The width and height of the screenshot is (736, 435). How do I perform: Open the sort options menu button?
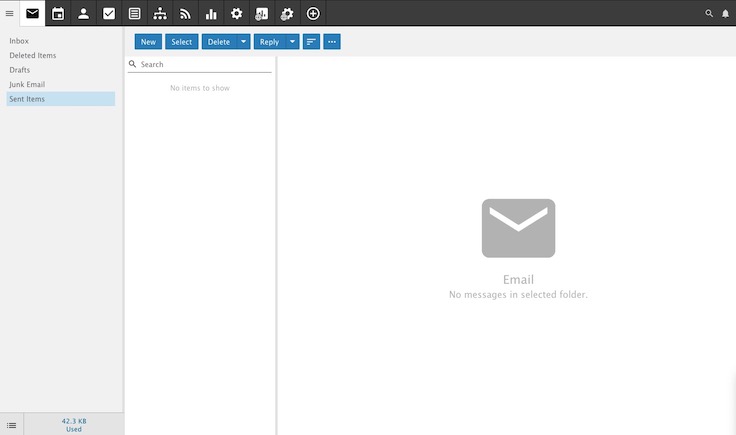coord(311,42)
